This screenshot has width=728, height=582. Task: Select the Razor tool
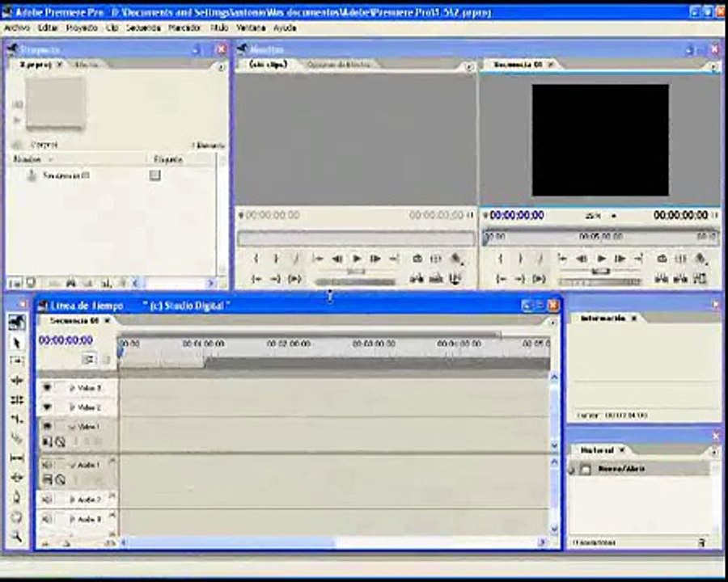click(17, 439)
